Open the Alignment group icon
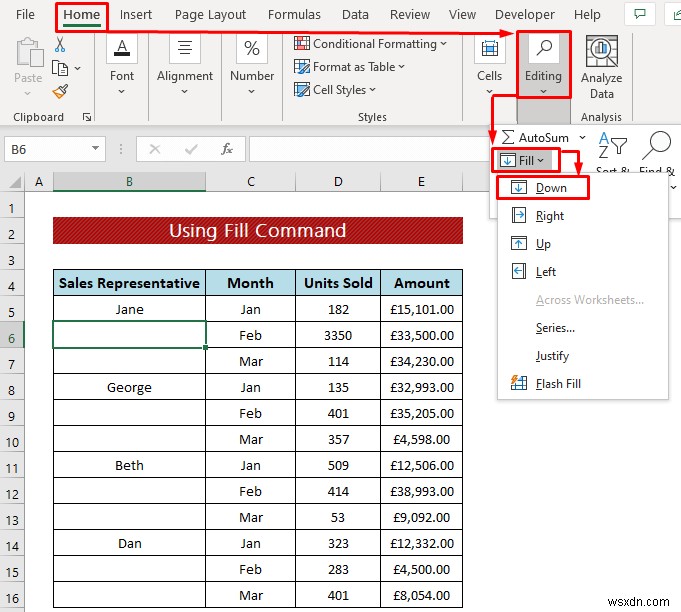This screenshot has width=681, height=612. tap(185, 48)
